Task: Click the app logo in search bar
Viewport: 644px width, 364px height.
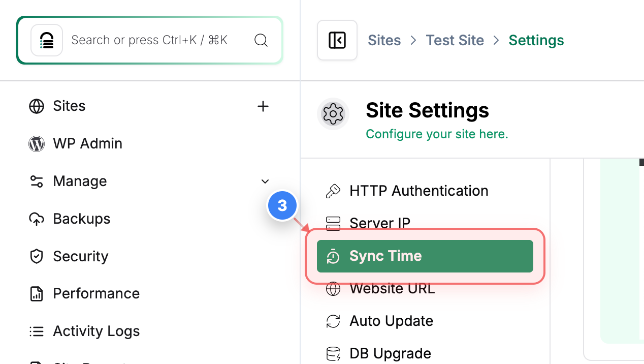Action: (47, 40)
